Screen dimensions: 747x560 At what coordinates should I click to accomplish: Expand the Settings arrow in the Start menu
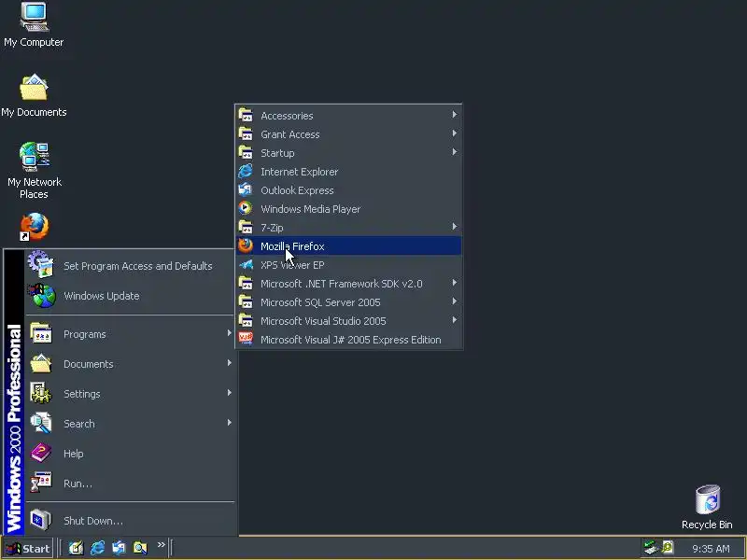point(229,393)
